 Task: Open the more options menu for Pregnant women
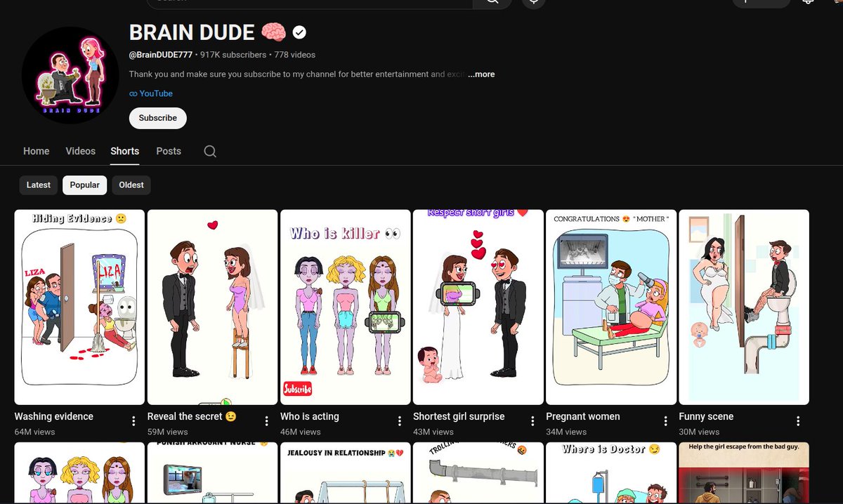665,421
